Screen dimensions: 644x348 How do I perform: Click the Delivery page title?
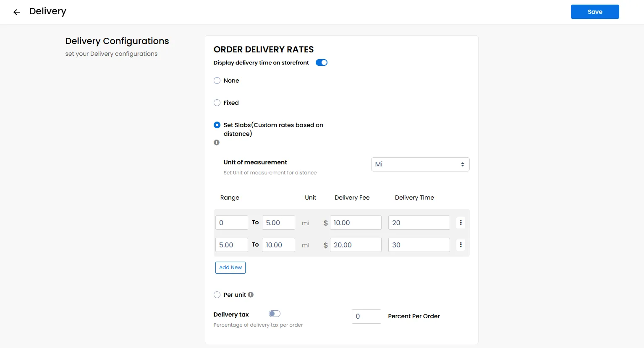coord(48,11)
